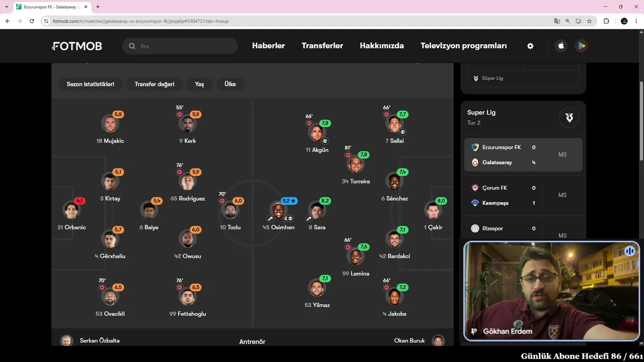The width and height of the screenshot is (644, 362).
Task: Click the Erzurumspor FK crest in match list
Action: coord(475,147)
